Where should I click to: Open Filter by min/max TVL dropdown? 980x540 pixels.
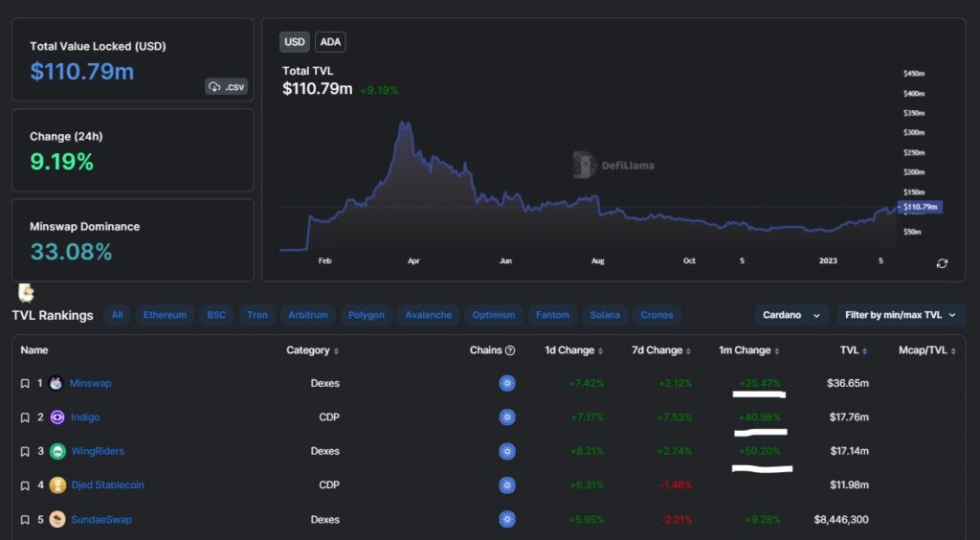click(900, 315)
